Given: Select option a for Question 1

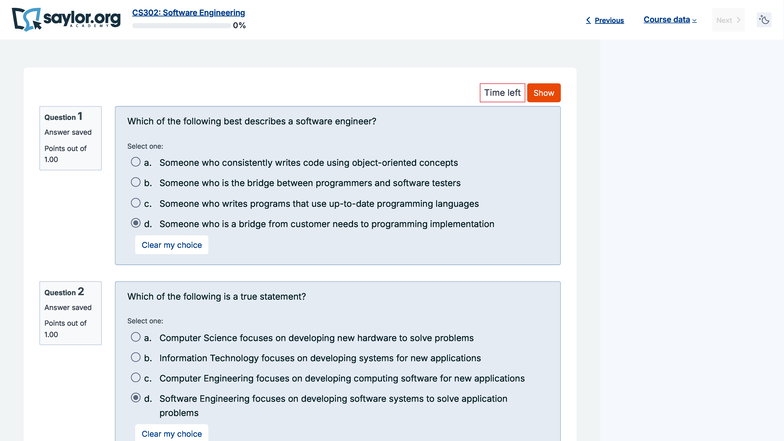Looking at the screenshot, I should [x=136, y=162].
